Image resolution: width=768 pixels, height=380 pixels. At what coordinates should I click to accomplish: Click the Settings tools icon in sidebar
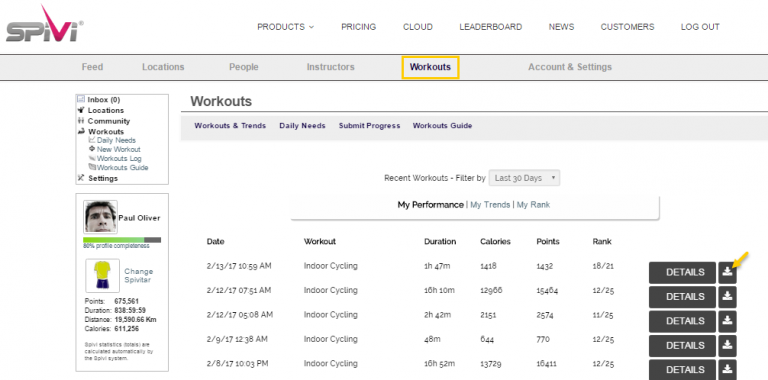pyautogui.click(x=81, y=178)
